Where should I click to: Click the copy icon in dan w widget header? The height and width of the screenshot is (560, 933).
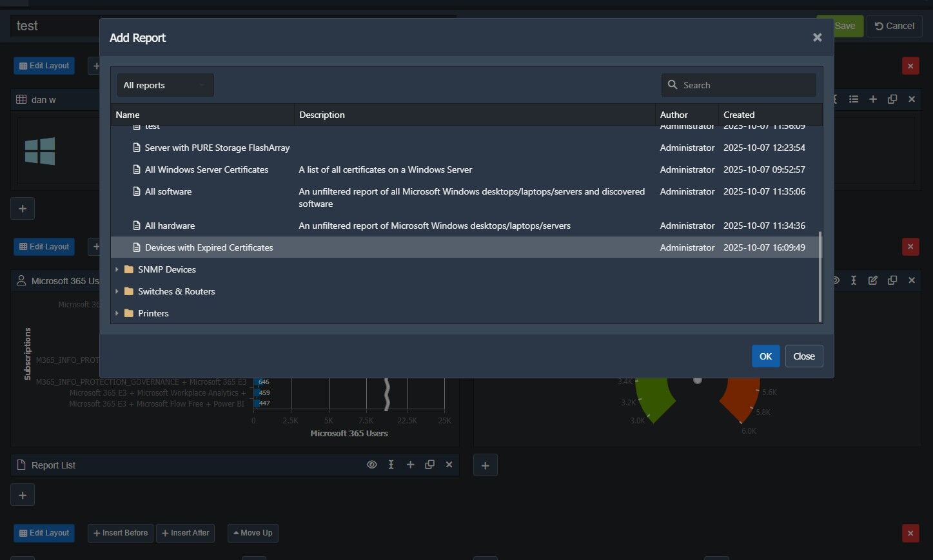coord(892,99)
